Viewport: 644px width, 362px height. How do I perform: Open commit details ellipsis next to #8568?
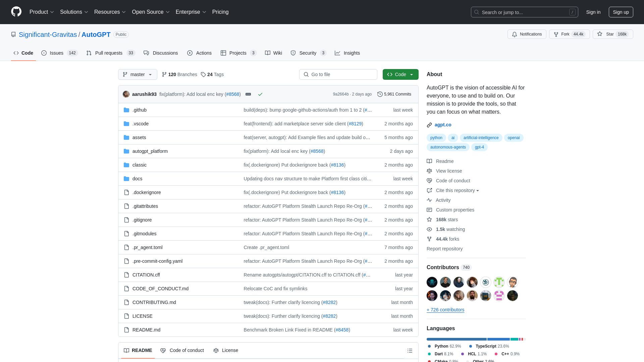coord(248,94)
